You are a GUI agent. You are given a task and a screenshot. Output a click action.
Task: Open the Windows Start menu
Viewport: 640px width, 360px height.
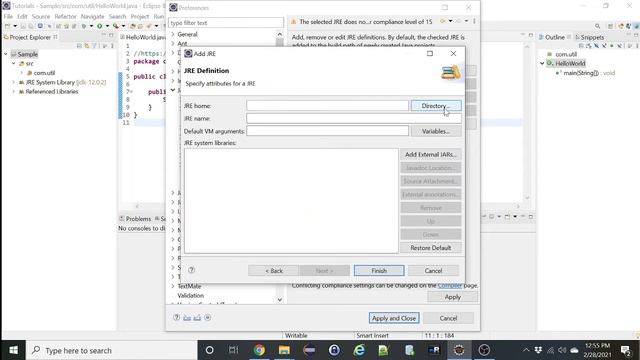(x=13, y=350)
